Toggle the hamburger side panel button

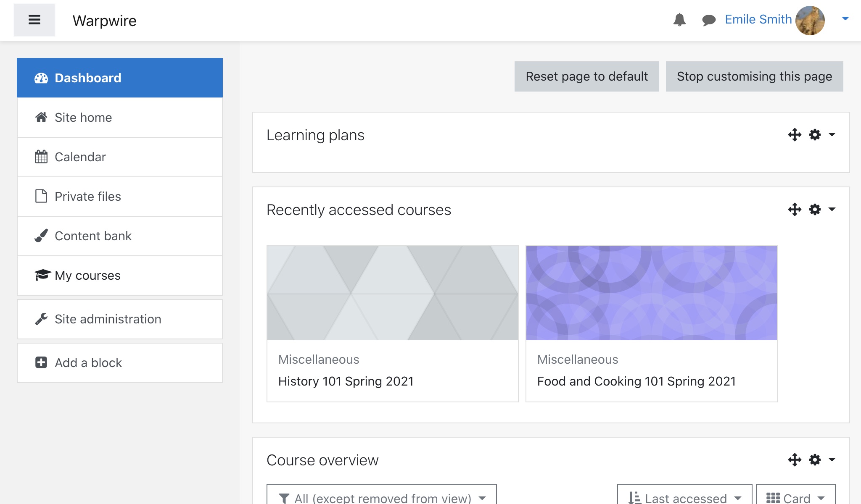[x=34, y=20]
